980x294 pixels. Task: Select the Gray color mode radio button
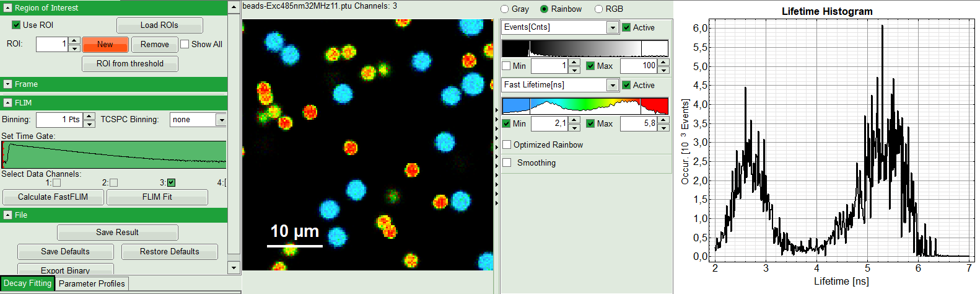[505, 9]
